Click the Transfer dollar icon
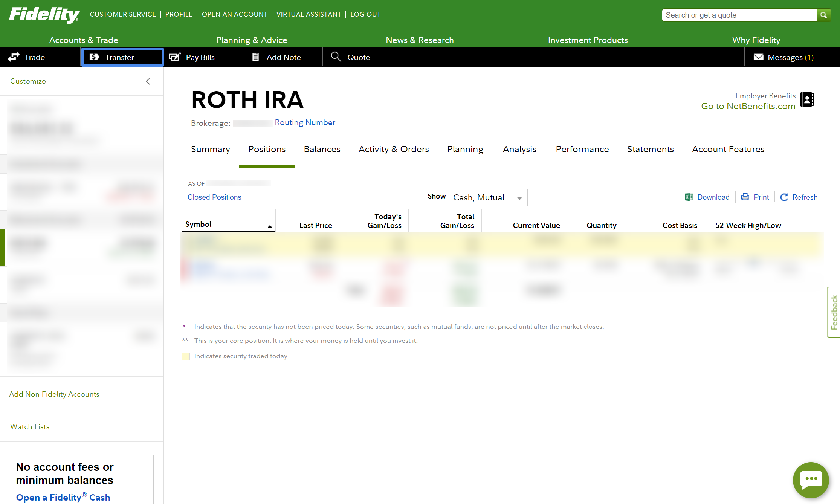840x504 pixels. [x=94, y=57]
